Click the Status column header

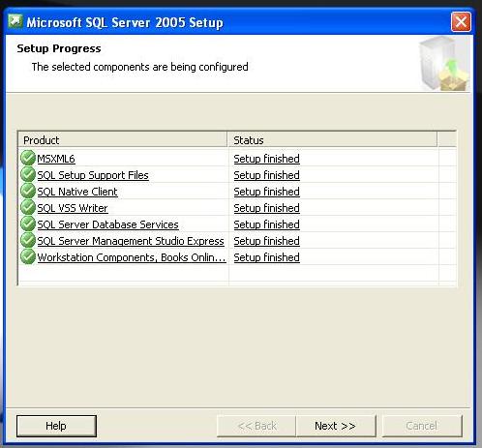[x=332, y=140]
